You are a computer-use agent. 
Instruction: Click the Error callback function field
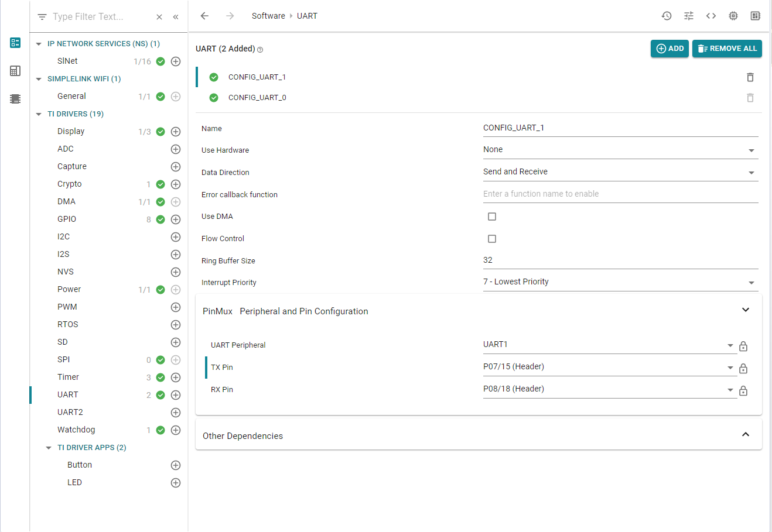[620, 194]
